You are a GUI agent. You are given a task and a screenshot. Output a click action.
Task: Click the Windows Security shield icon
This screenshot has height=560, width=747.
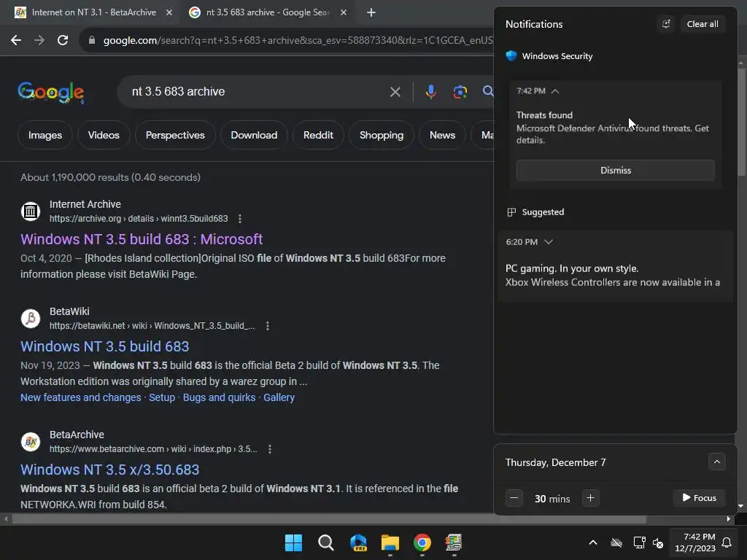point(511,55)
